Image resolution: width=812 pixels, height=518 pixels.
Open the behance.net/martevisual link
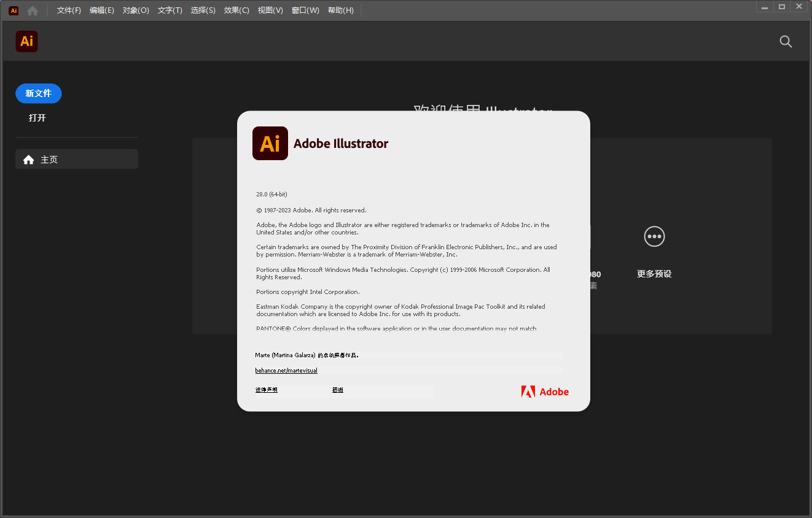pyautogui.click(x=286, y=370)
